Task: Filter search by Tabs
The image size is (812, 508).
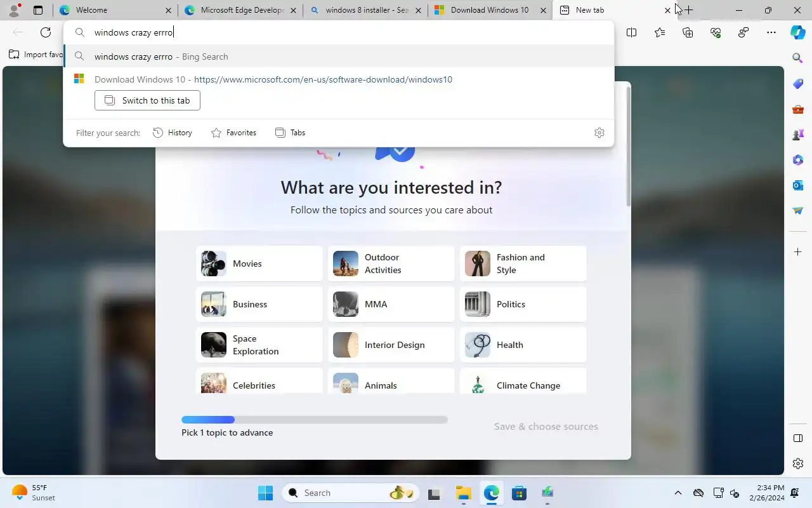Action: pos(290,133)
